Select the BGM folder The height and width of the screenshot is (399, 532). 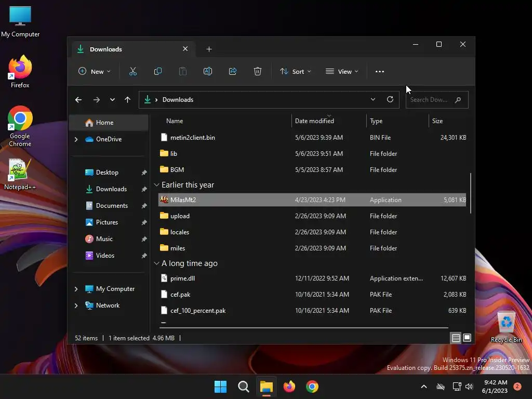tap(312, 170)
